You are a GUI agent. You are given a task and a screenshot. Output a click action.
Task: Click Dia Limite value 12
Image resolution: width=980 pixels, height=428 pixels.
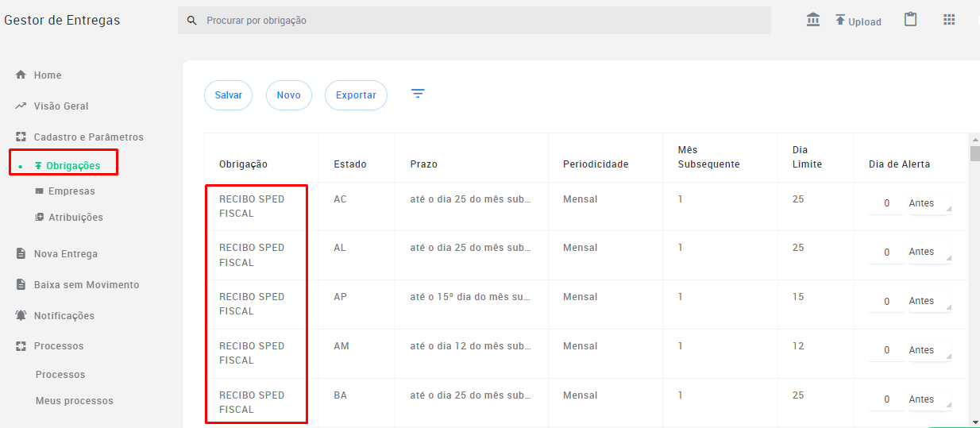(798, 346)
